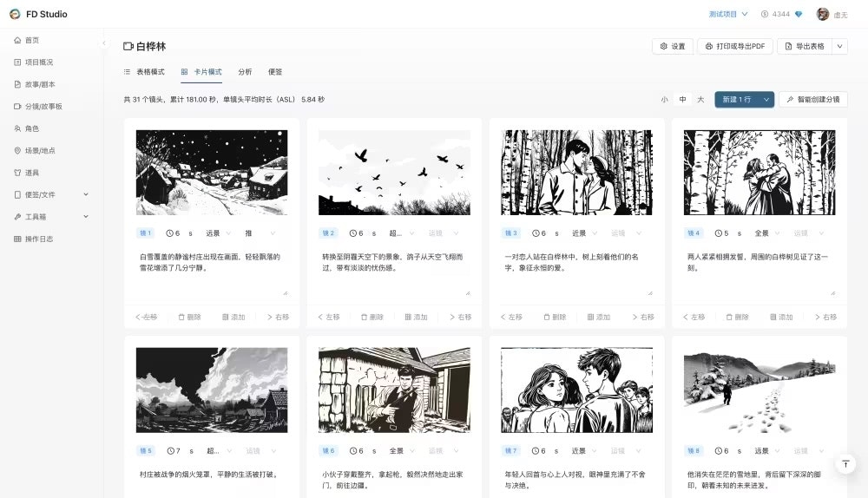Screen dimensions: 868x498
Task: Open thumbnail of shot 镜 8 snowy footprints
Action: [759, 390]
